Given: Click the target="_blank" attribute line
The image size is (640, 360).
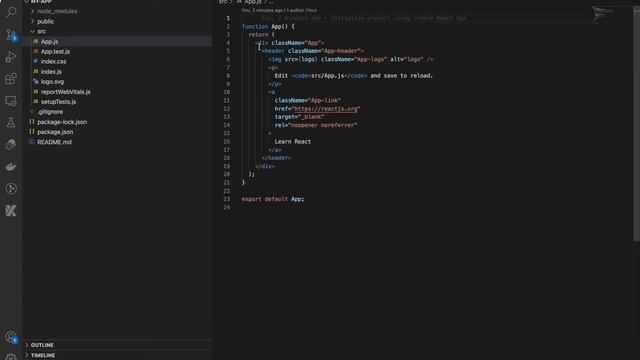Looking at the screenshot, I should (299, 117).
